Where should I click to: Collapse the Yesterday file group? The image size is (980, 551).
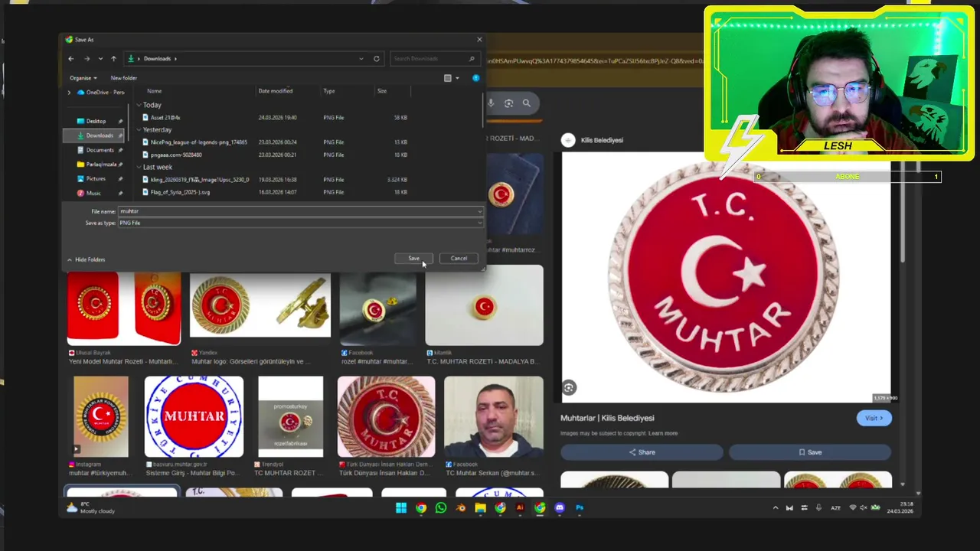(139, 130)
